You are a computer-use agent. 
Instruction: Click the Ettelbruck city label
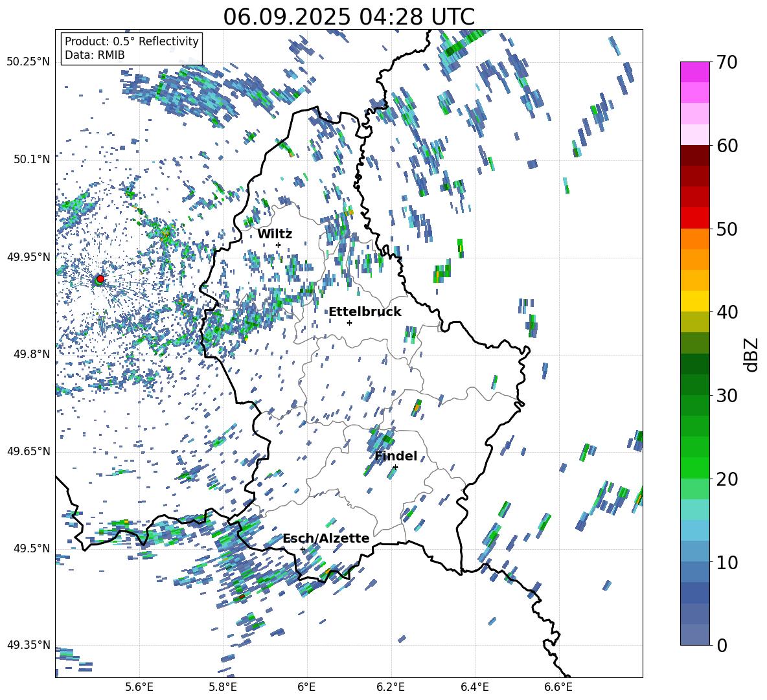[365, 312]
